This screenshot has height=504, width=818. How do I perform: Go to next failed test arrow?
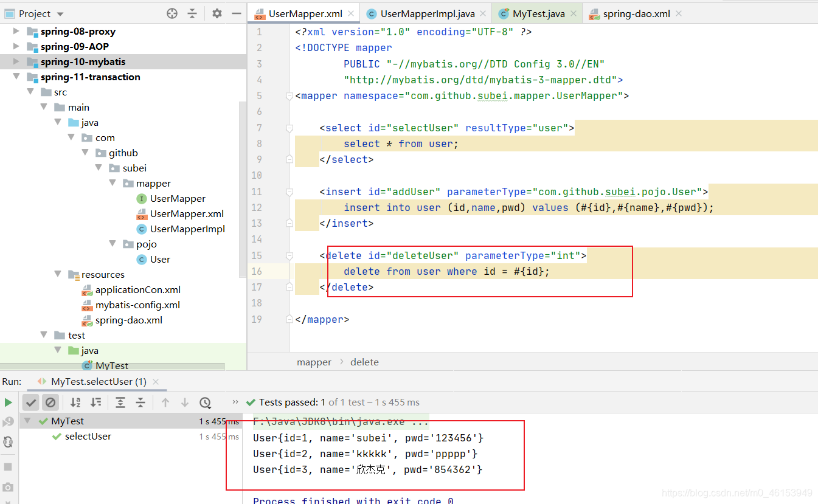[x=185, y=402]
